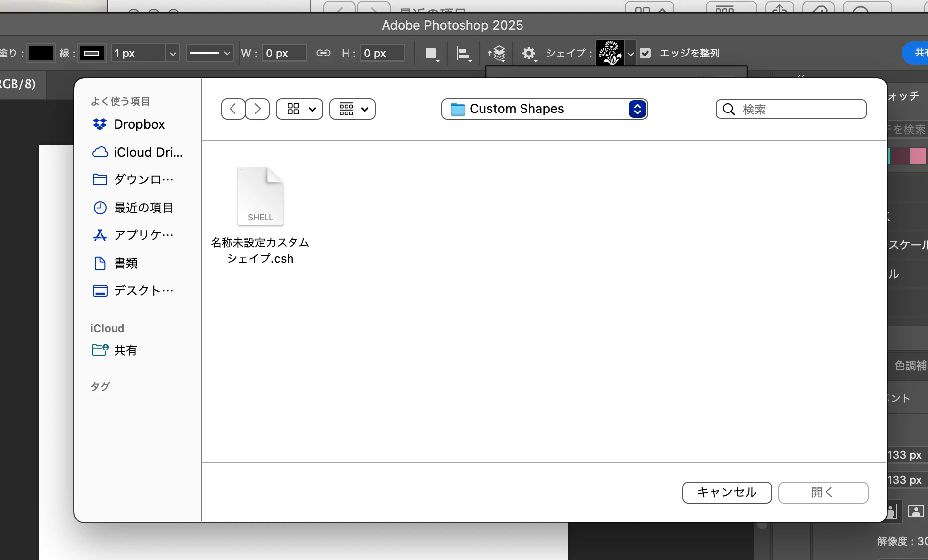This screenshot has height=560, width=928.
Task: Open the path arrangement icon
Action: tap(496, 54)
